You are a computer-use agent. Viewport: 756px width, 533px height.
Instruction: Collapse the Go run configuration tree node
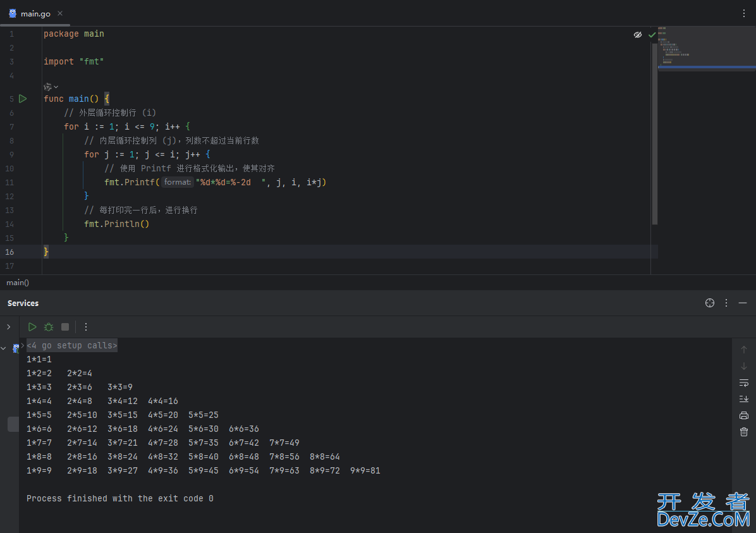point(4,348)
